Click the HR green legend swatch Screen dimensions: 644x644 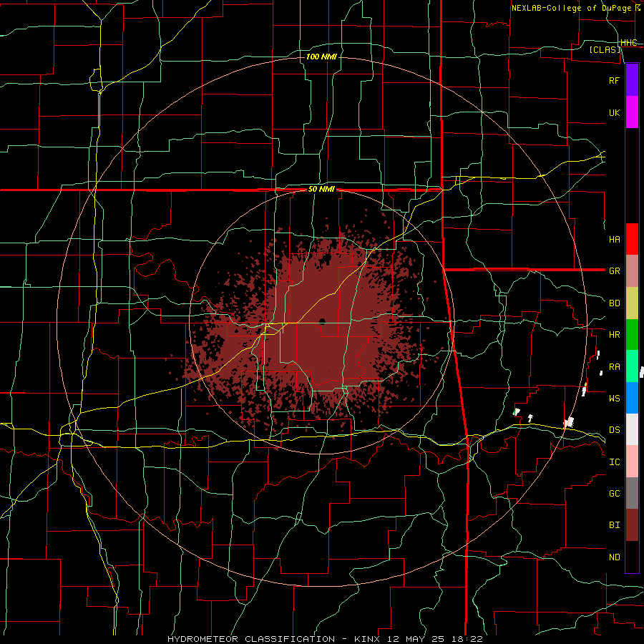pos(632,334)
